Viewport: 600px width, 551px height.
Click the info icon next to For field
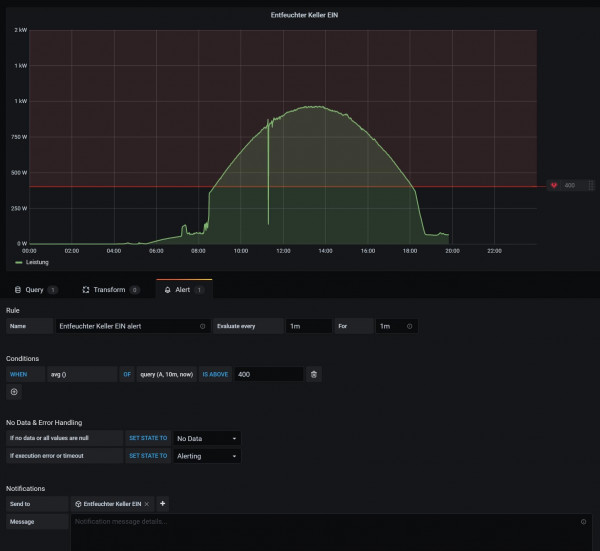click(409, 326)
